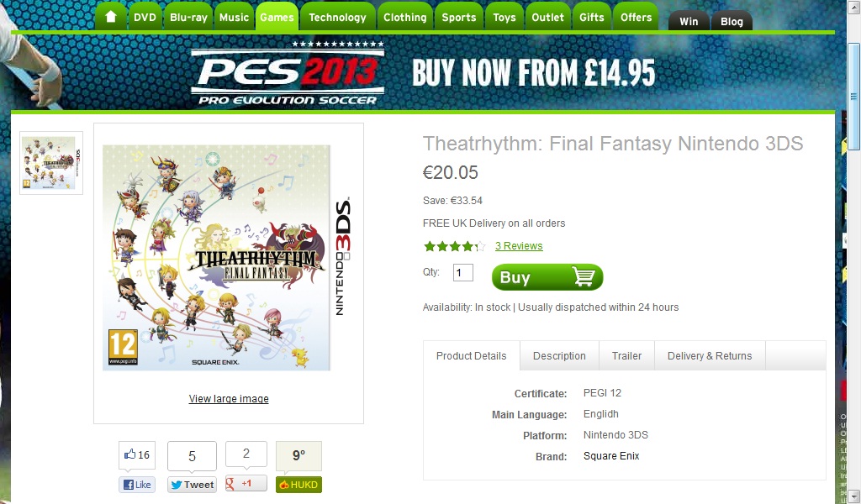Read the 3 Reviews link
Screen dimensions: 861x504
pos(518,245)
